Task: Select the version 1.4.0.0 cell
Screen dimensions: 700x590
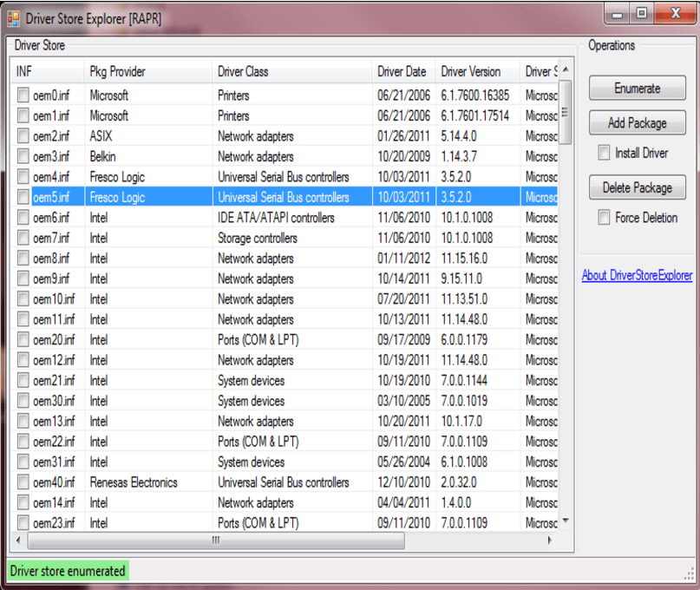Action: tap(455, 502)
